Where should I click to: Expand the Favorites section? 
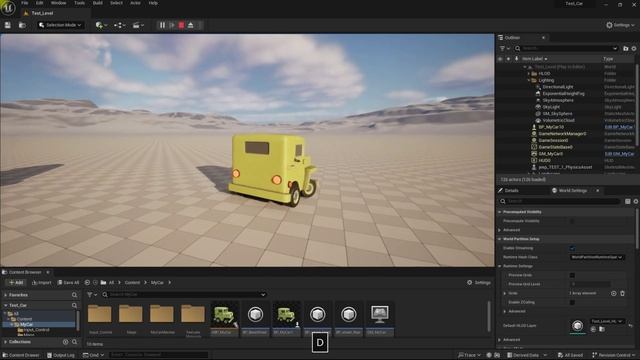click(6, 295)
